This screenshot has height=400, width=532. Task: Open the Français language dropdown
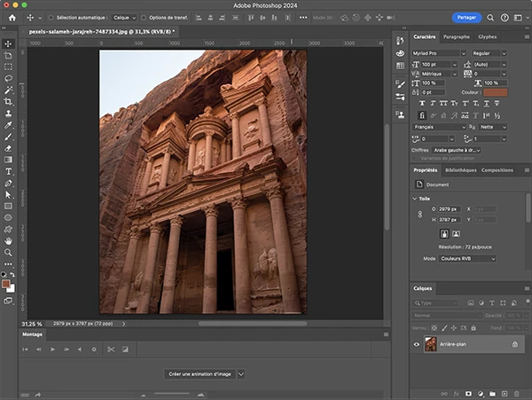[x=440, y=127]
